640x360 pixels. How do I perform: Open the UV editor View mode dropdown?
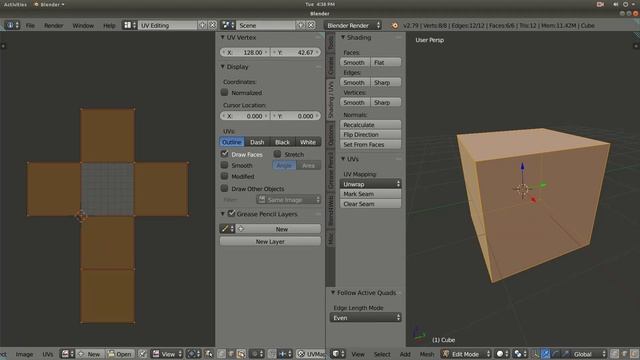pos(167,354)
